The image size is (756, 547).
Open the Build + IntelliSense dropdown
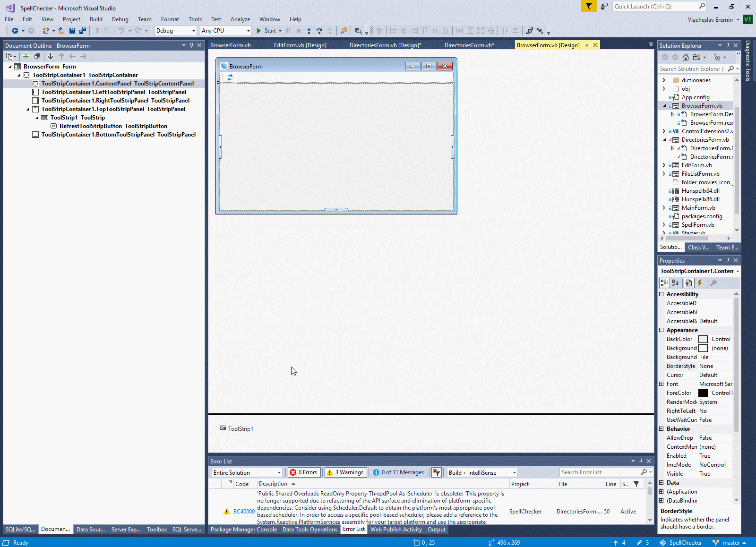[482, 472]
